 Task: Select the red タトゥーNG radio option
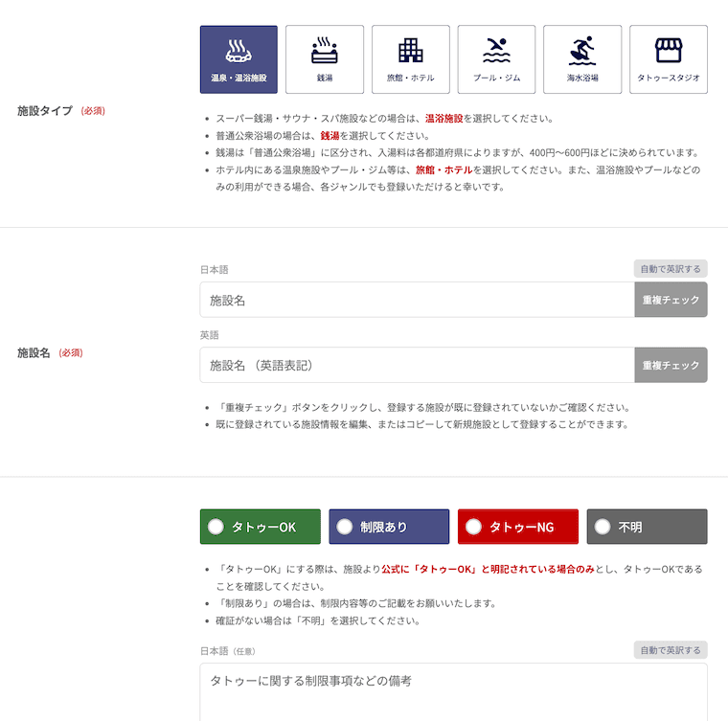517,527
